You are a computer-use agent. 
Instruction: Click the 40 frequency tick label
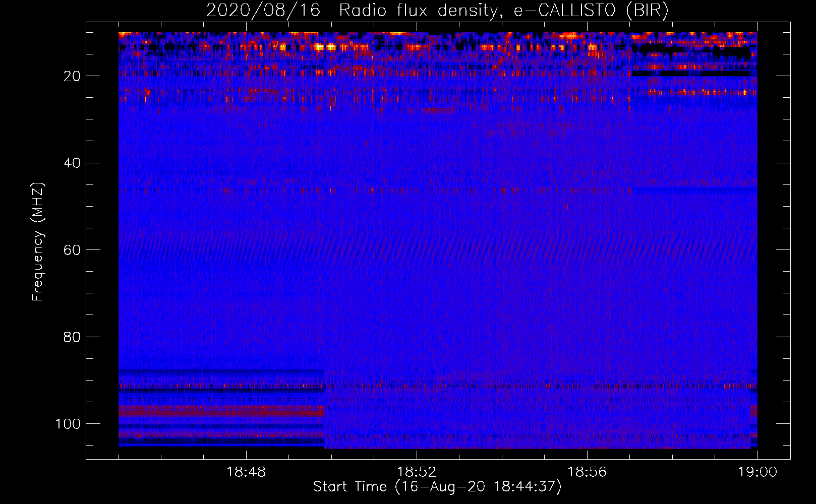pyautogui.click(x=72, y=163)
